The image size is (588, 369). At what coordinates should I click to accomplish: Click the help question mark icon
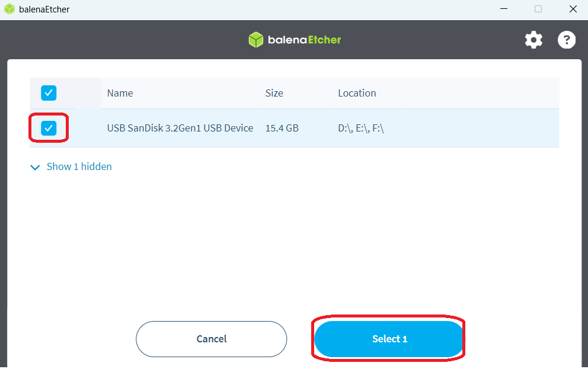point(567,40)
